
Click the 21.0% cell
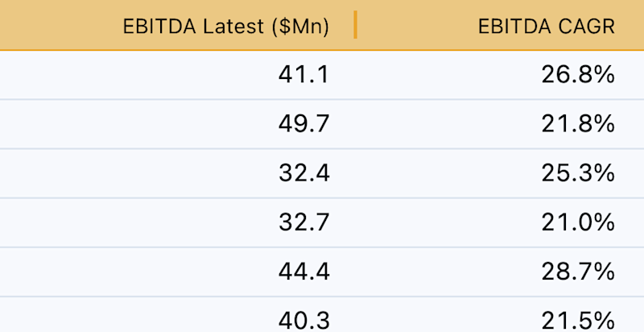coord(578,222)
